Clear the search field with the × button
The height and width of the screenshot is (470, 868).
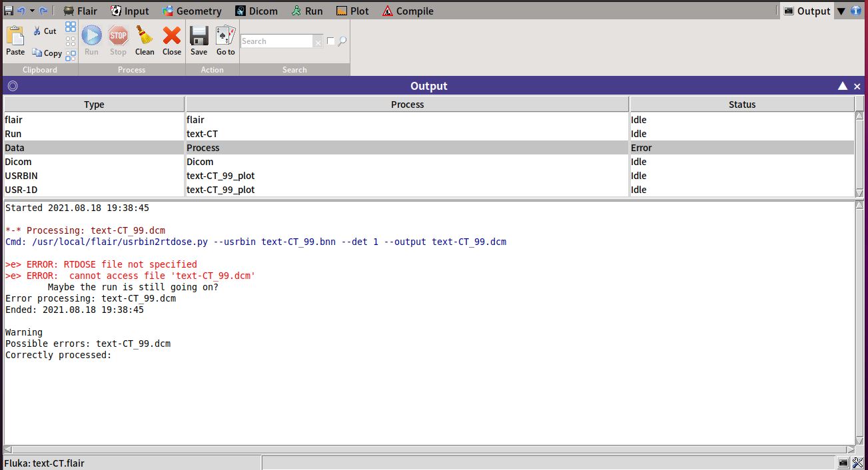click(x=318, y=41)
